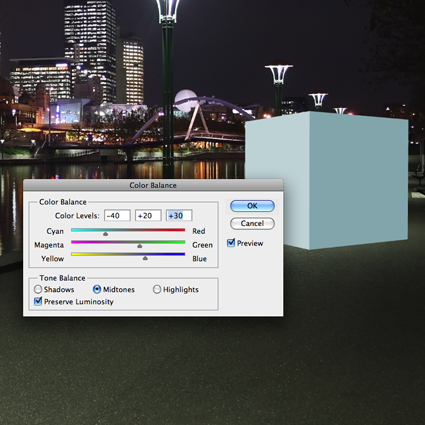Image resolution: width=425 pixels, height=425 pixels.
Task: Select the Shadows tone option
Action: (x=38, y=289)
